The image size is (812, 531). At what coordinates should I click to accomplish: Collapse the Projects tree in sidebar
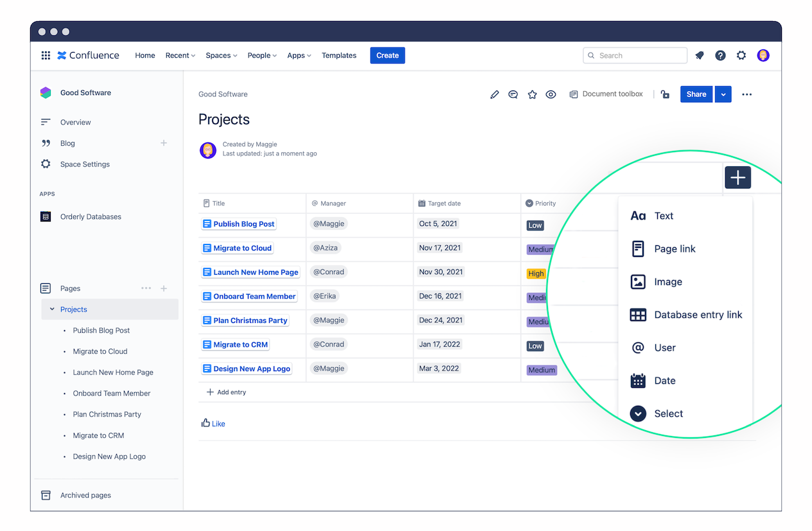(x=52, y=309)
